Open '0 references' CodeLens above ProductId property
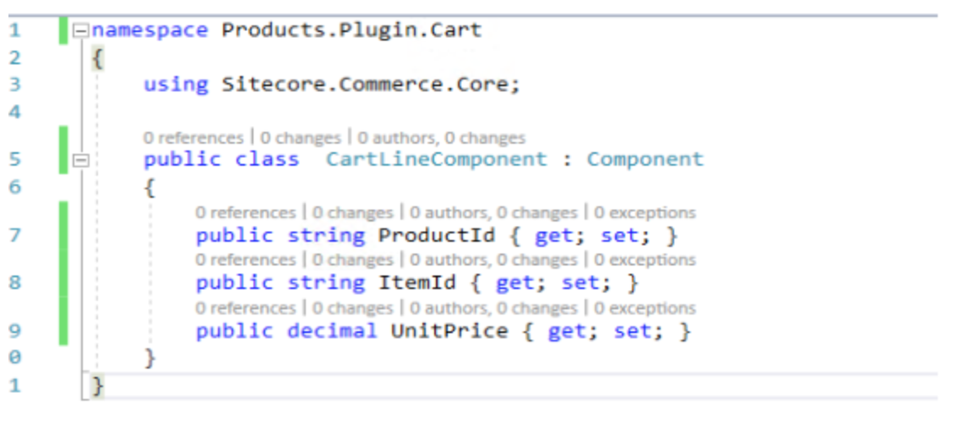The width and height of the screenshot is (980, 426). [246, 213]
